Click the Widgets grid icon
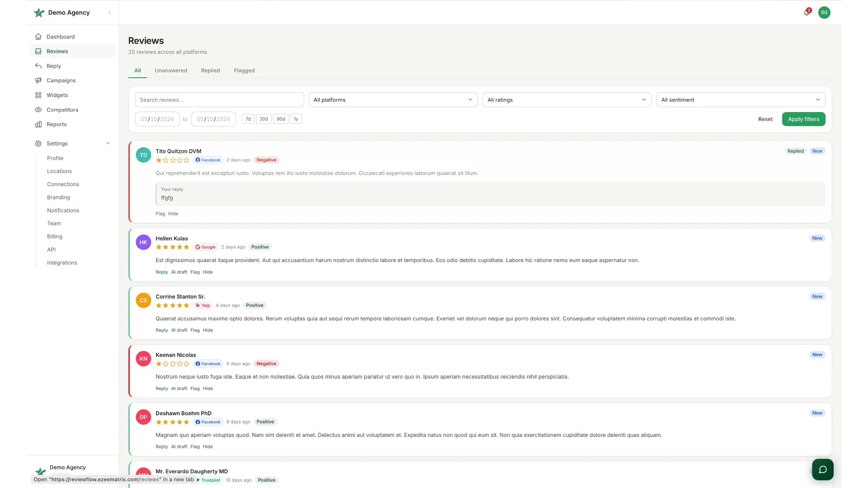Screen dimensions: 868x488 click(x=38, y=95)
